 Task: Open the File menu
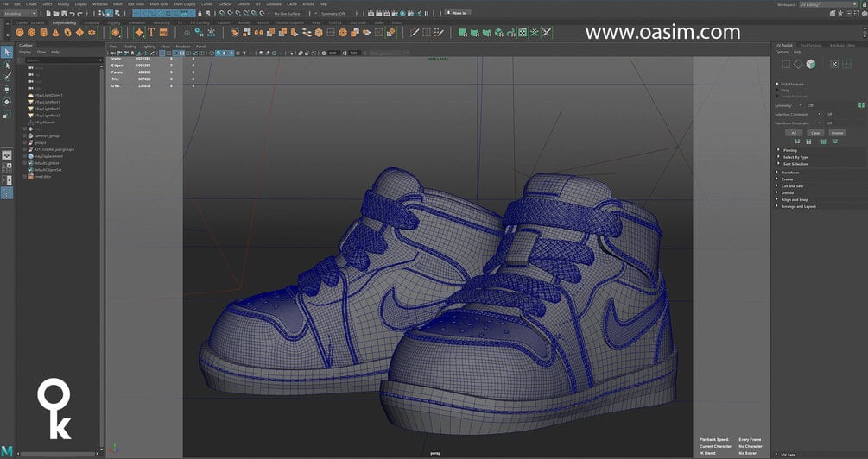[5, 3]
